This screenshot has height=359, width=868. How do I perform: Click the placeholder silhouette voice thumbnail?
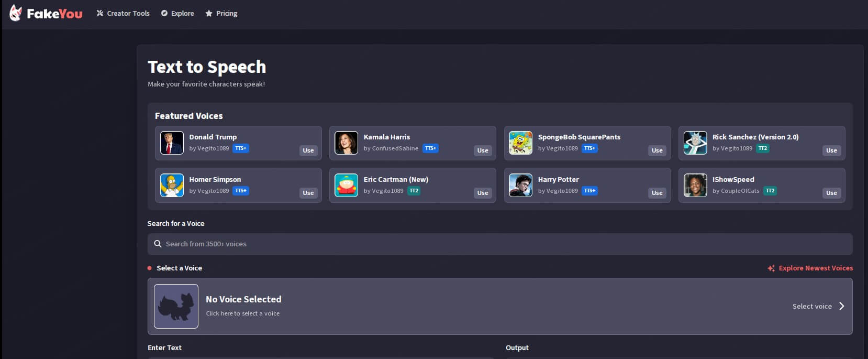click(x=176, y=306)
